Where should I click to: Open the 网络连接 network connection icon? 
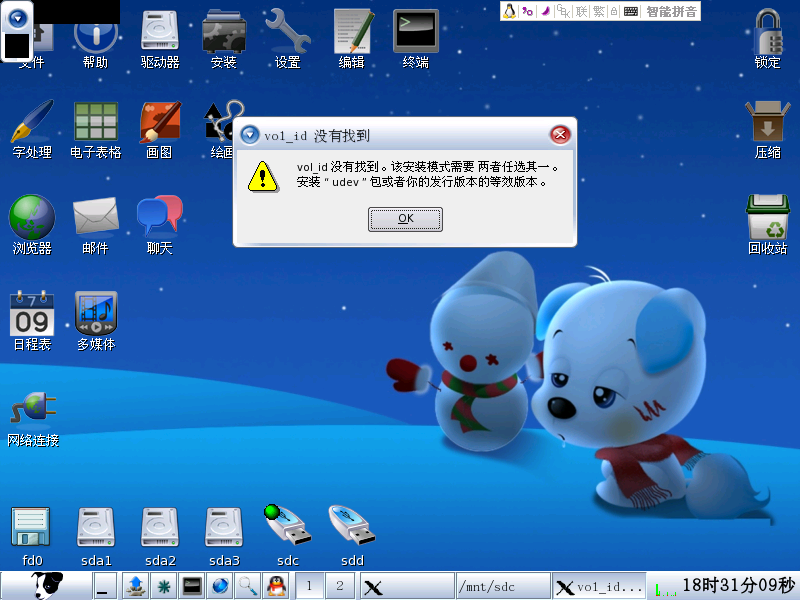pyautogui.click(x=33, y=419)
